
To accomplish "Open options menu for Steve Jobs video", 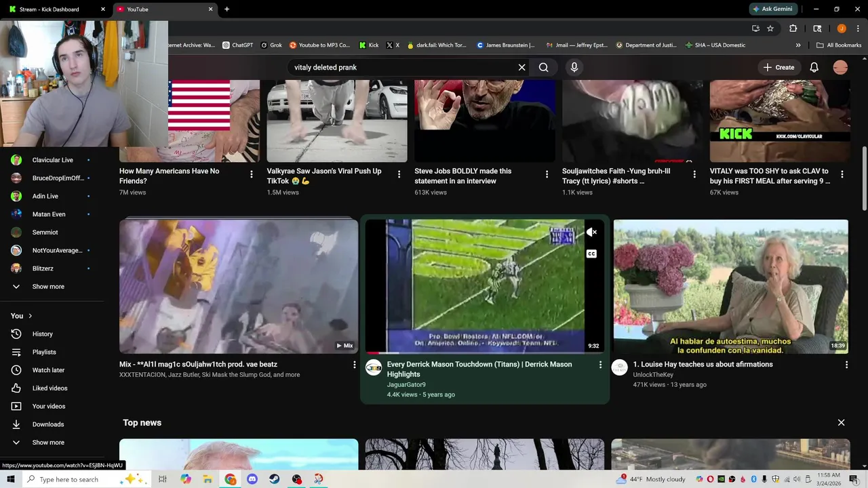I will coord(547,174).
